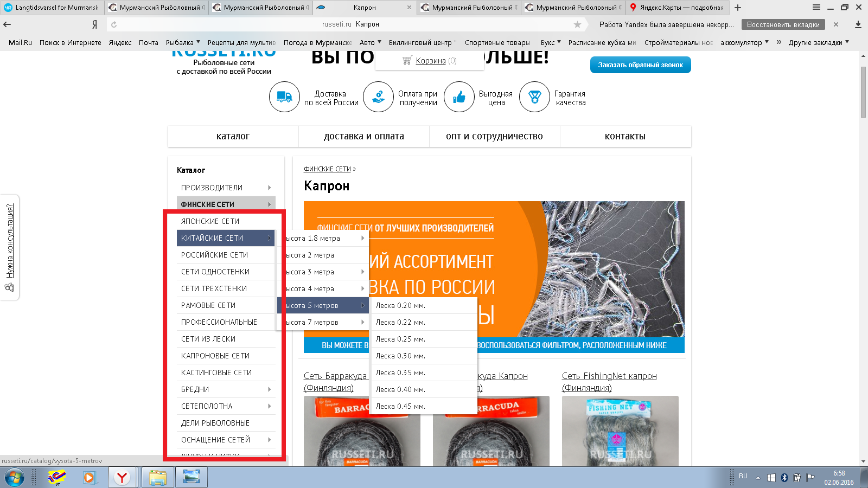
Task: Click Восстановить вкладки button
Action: pyautogui.click(x=783, y=24)
